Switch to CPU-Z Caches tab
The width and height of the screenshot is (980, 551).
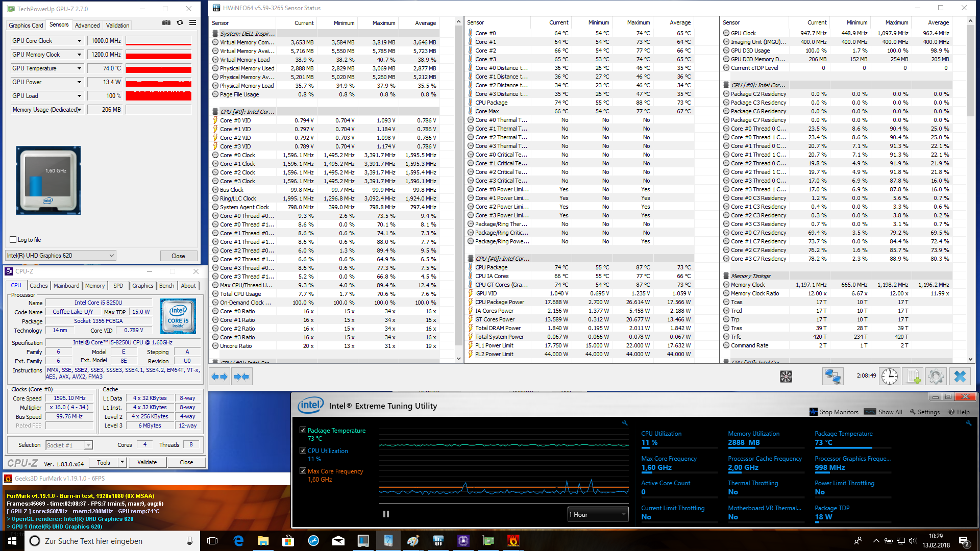tap(39, 286)
